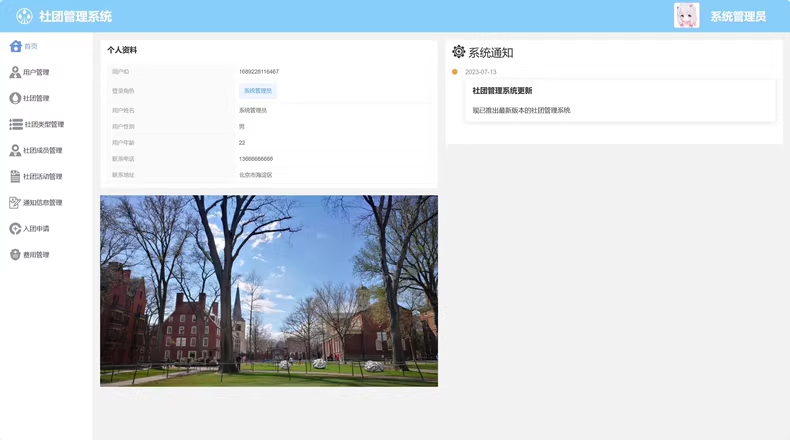This screenshot has width=790, height=440.
Task: Click the 社团类型管理 list icon
Action: pyautogui.click(x=16, y=124)
